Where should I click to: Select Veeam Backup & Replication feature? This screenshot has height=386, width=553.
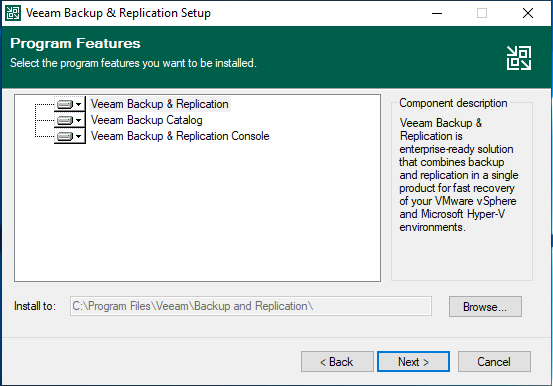159,104
